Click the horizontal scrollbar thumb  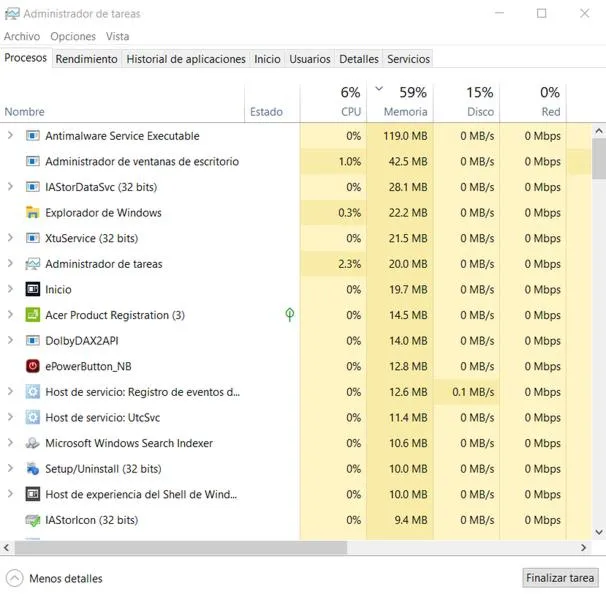pyautogui.click(x=180, y=547)
